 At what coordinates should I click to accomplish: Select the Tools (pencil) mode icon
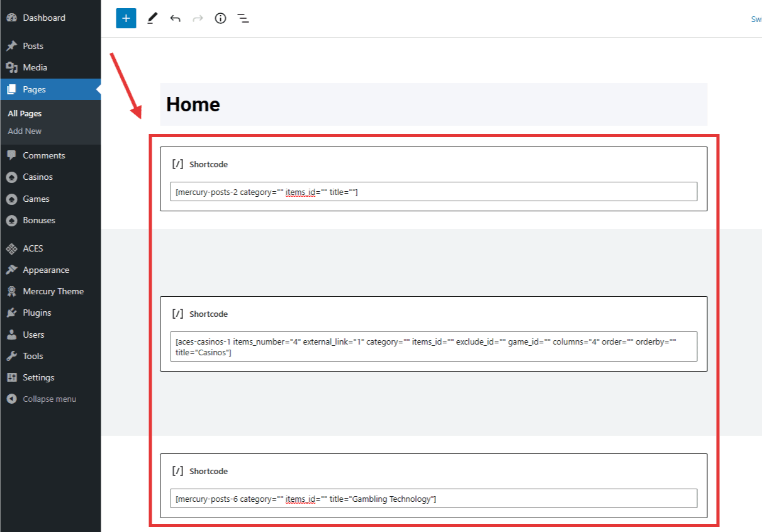coord(152,18)
